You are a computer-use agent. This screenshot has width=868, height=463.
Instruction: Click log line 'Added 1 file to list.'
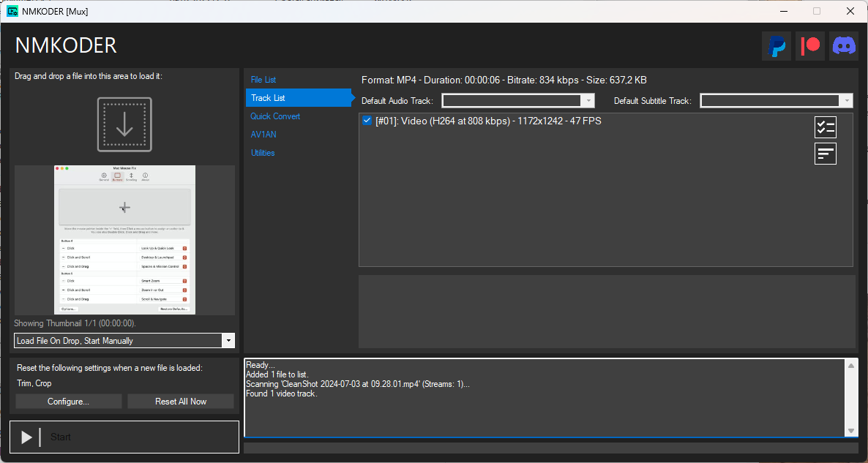point(277,374)
